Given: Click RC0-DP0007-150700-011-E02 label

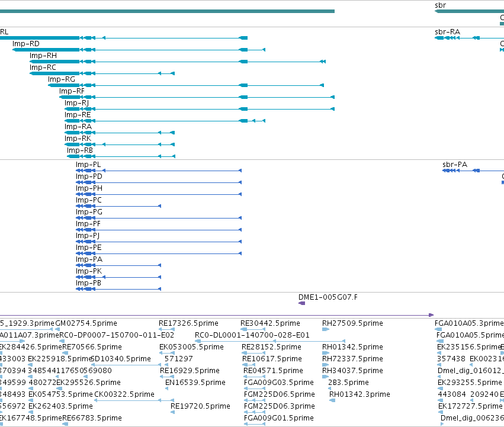Looking at the screenshot, I should pos(117,335).
